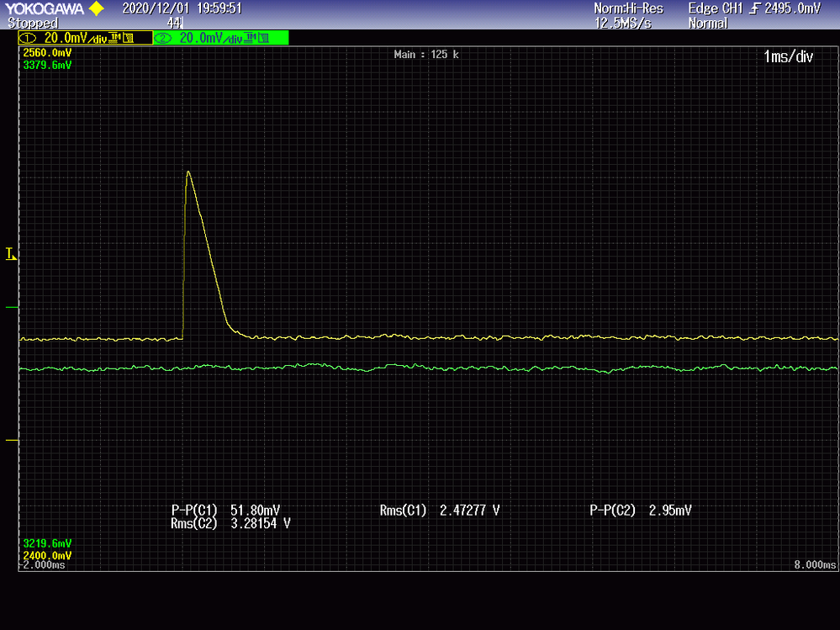840x630 pixels.
Task: Select the channel 2 circled number icon
Action: tap(163, 38)
